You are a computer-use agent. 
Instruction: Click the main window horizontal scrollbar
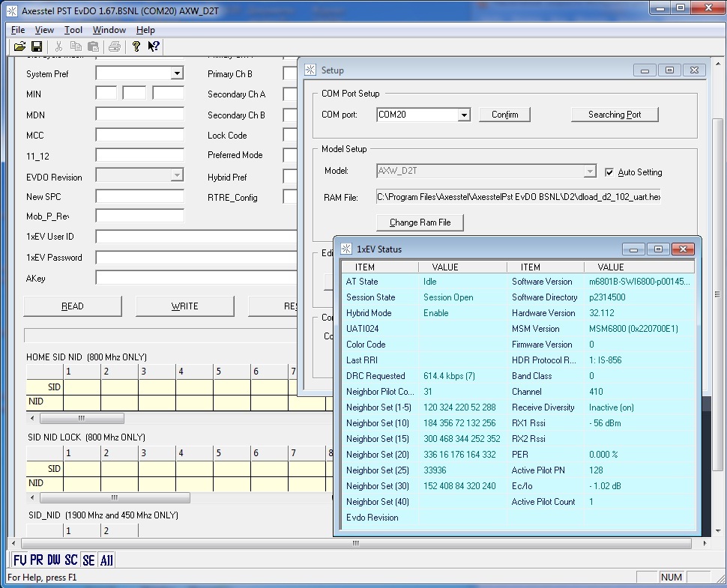(356, 543)
